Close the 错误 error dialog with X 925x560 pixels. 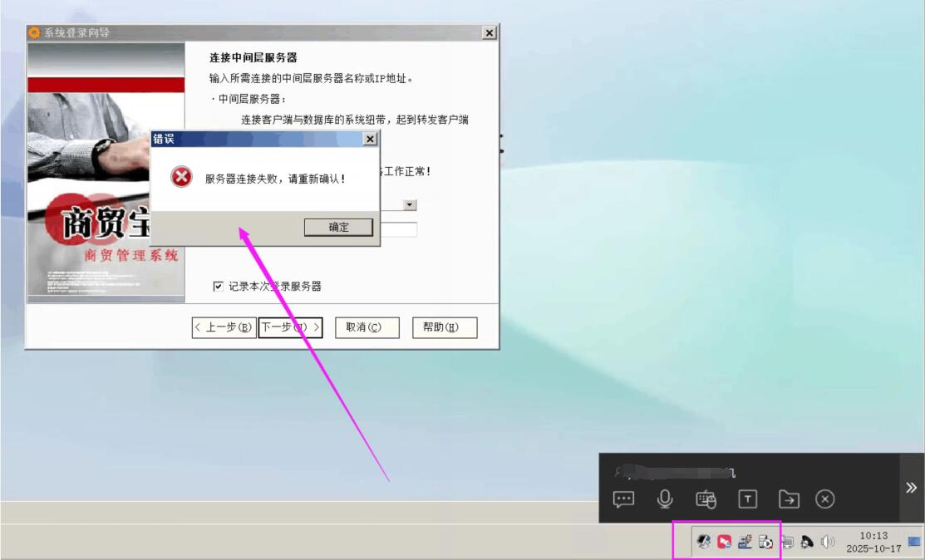tap(370, 140)
